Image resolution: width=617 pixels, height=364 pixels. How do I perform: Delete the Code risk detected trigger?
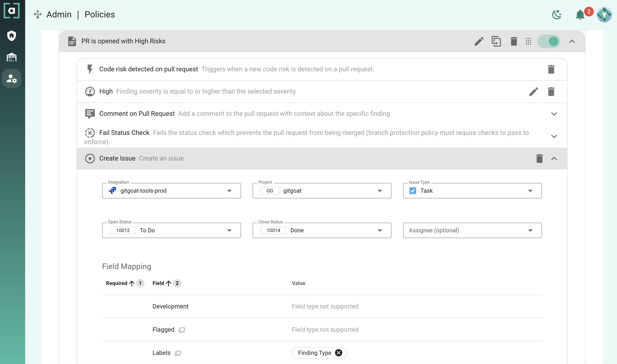(x=551, y=69)
